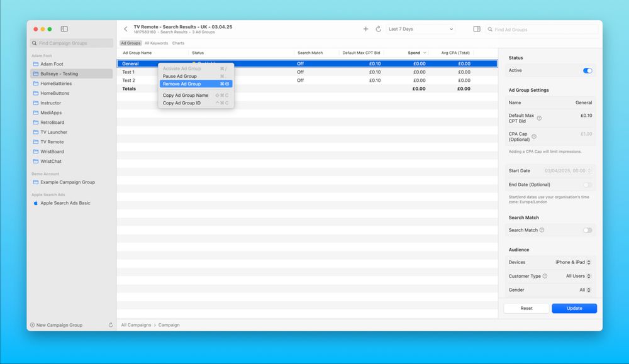The height and width of the screenshot is (364, 629).
Task: Focus the Find Ad Groups search field
Action: coord(542,30)
